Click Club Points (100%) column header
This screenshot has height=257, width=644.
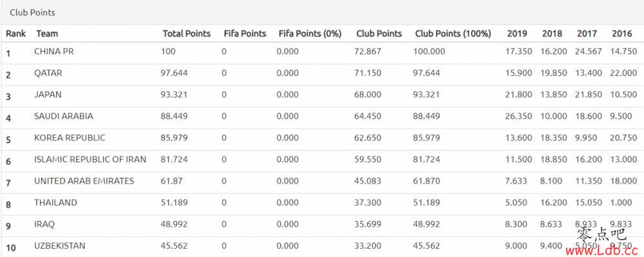click(453, 33)
